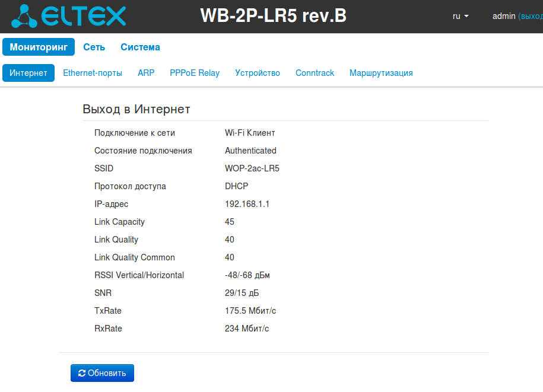Screen dimensions: 543x392
Task: Click the выход logout link
Action: (531, 16)
